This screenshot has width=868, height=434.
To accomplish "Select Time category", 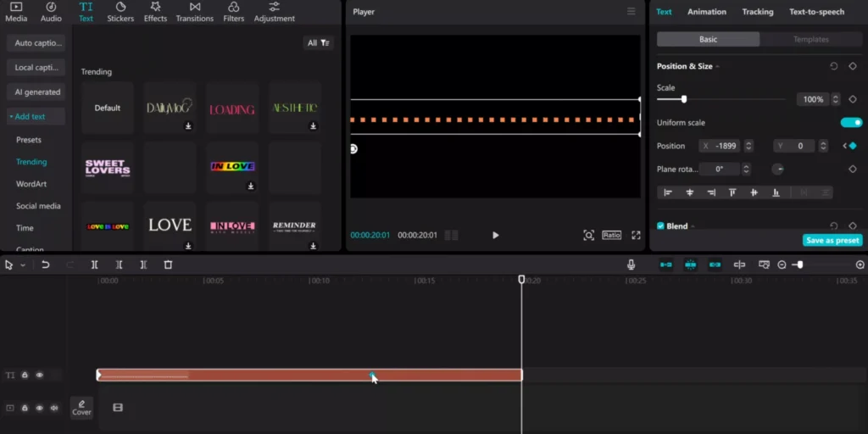I will (25, 228).
